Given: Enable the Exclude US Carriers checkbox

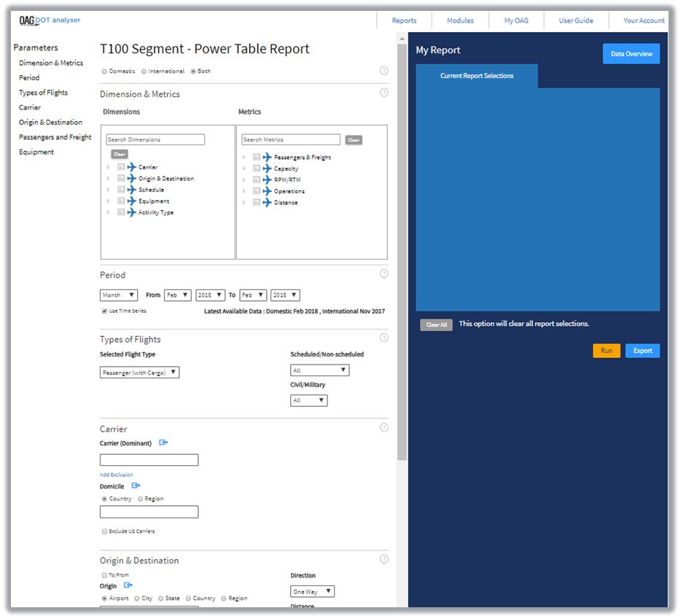Looking at the screenshot, I should 104,531.
